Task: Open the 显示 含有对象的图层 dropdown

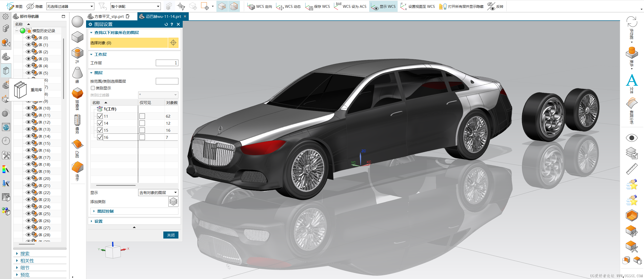Action: tap(158, 193)
